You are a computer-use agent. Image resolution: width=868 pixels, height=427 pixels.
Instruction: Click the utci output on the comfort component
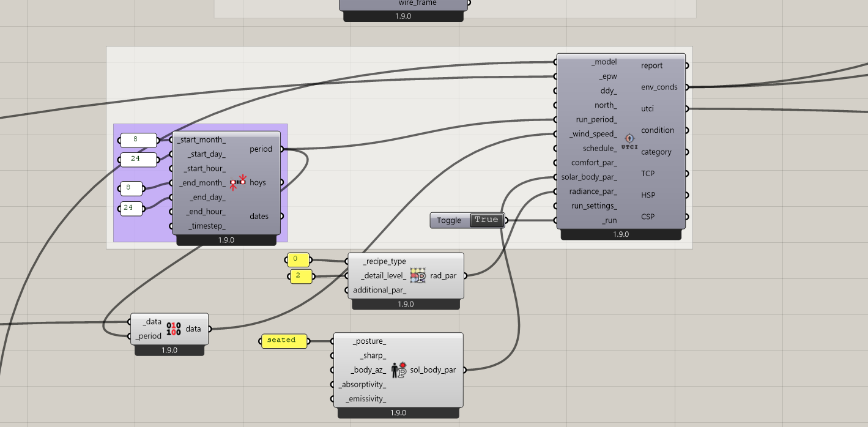[648, 109]
